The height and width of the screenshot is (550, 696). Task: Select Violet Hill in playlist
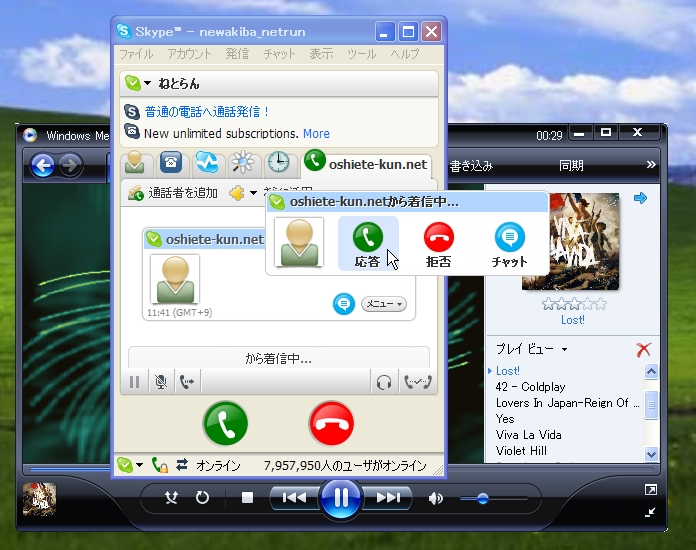point(521,451)
